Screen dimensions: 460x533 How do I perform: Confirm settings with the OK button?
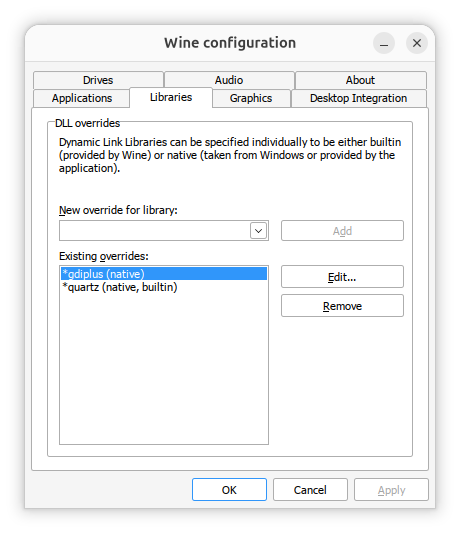(x=229, y=490)
